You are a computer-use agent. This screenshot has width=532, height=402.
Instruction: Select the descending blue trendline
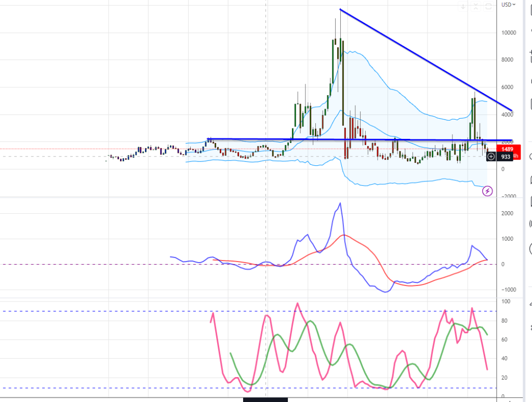click(426, 60)
